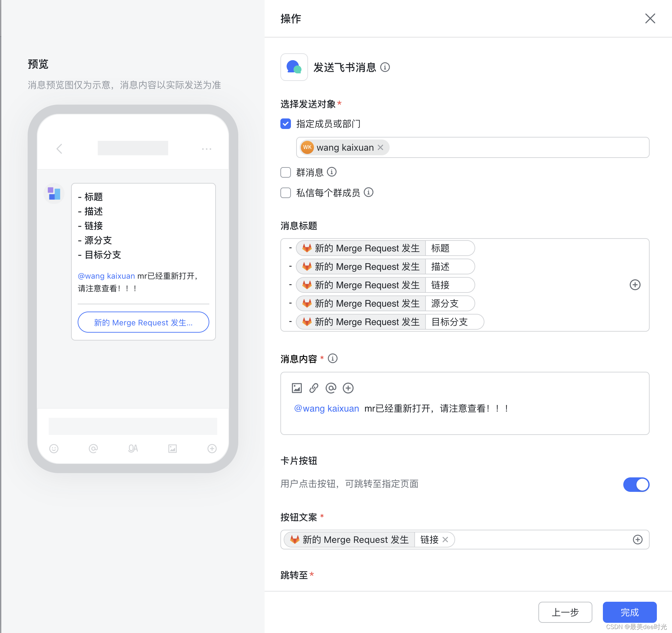Close the 操作 panel

click(650, 19)
